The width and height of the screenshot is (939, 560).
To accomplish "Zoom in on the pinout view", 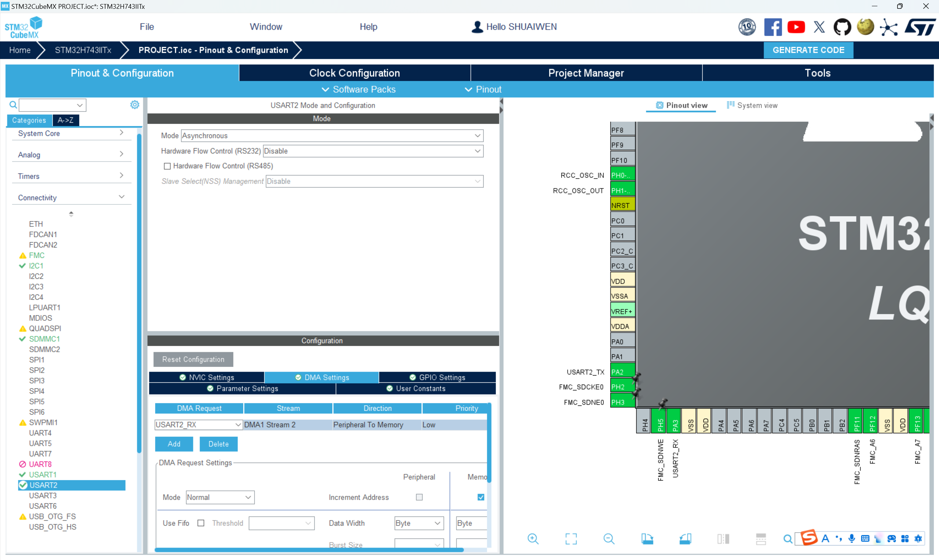I will [533, 538].
